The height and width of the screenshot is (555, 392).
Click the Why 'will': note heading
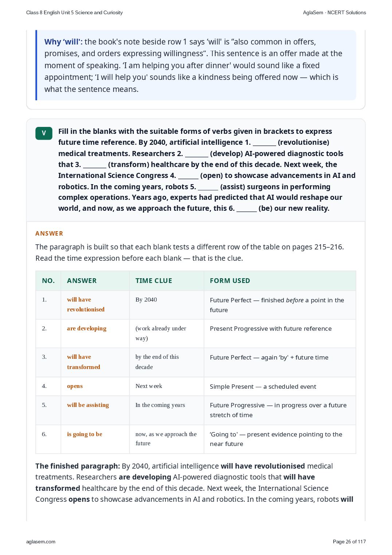click(x=63, y=42)
